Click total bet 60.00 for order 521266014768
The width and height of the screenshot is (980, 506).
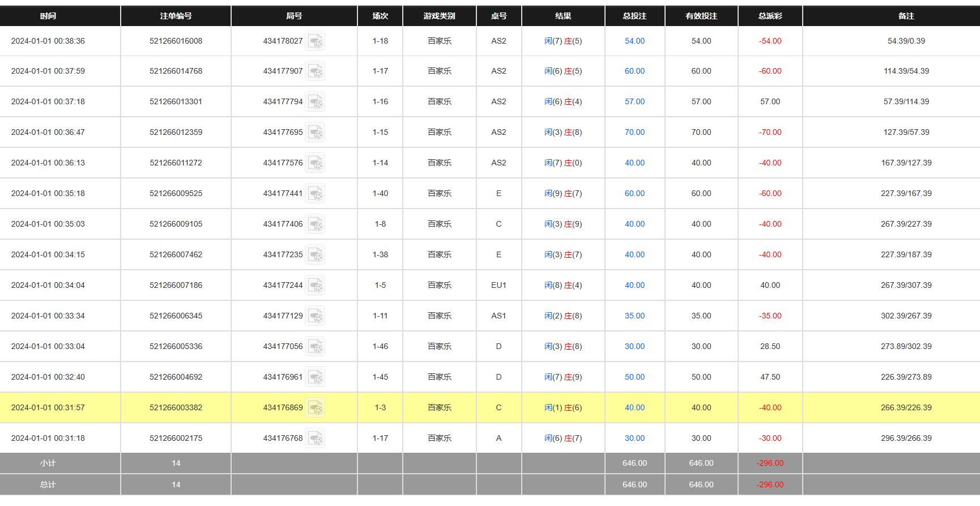(634, 71)
